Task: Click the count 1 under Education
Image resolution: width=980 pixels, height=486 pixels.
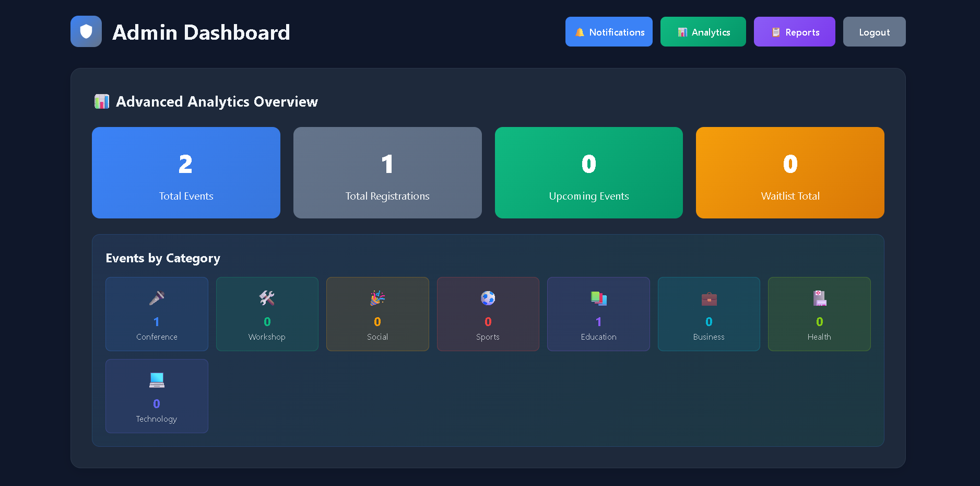Action: pyautogui.click(x=598, y=322)
